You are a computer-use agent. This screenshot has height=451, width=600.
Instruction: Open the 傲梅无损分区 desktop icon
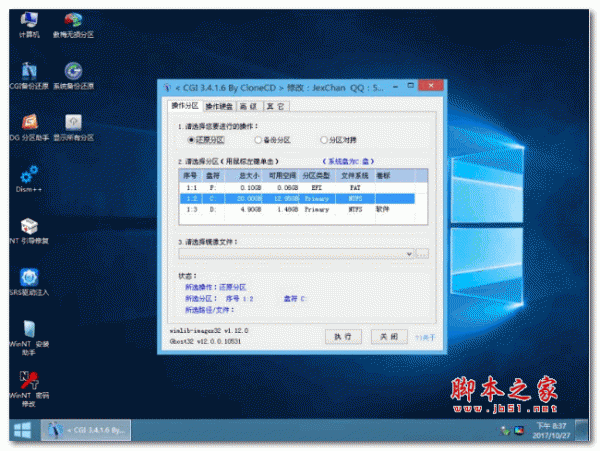(73, 25)
